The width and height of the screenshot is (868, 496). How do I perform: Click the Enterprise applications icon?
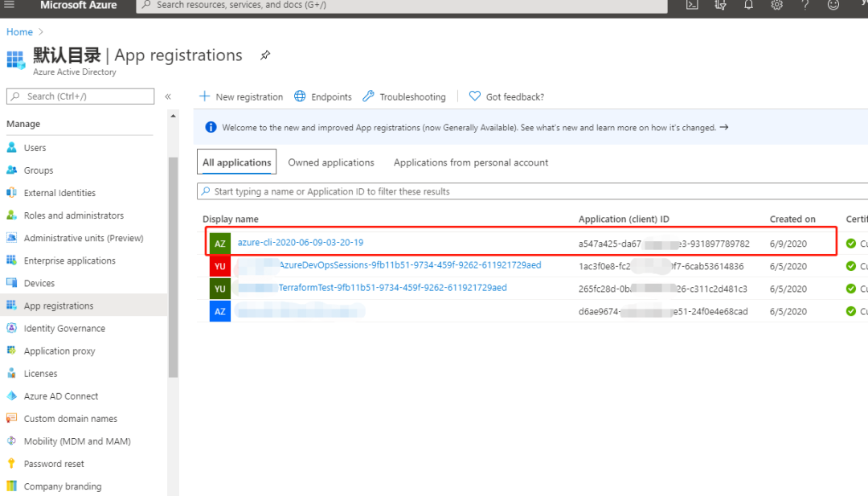(11, 260)
